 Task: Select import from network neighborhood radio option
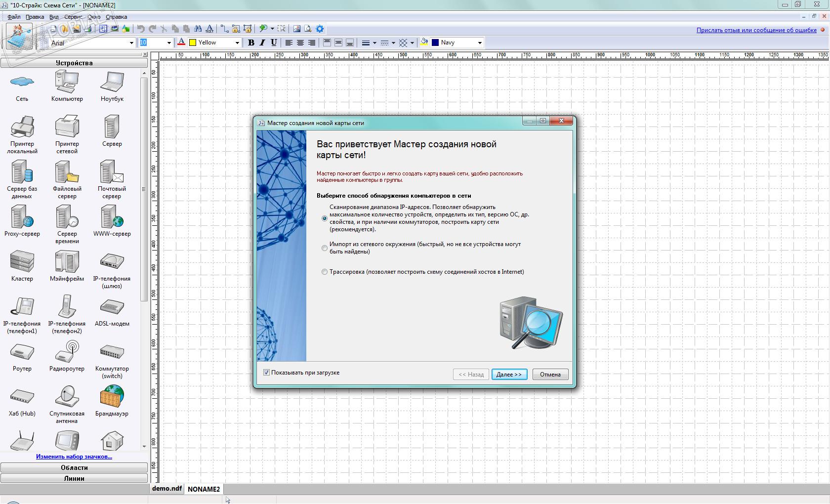pos(325,248)
